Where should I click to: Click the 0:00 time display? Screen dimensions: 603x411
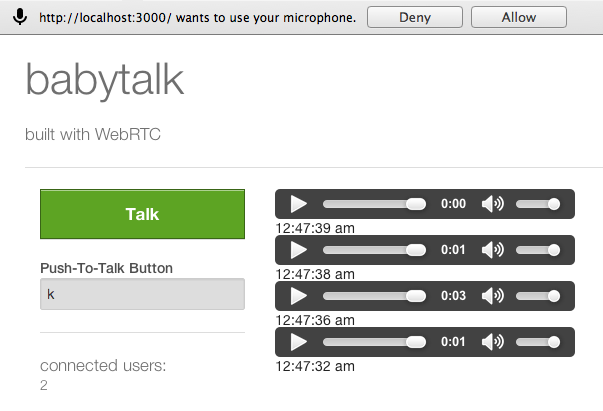453,204
